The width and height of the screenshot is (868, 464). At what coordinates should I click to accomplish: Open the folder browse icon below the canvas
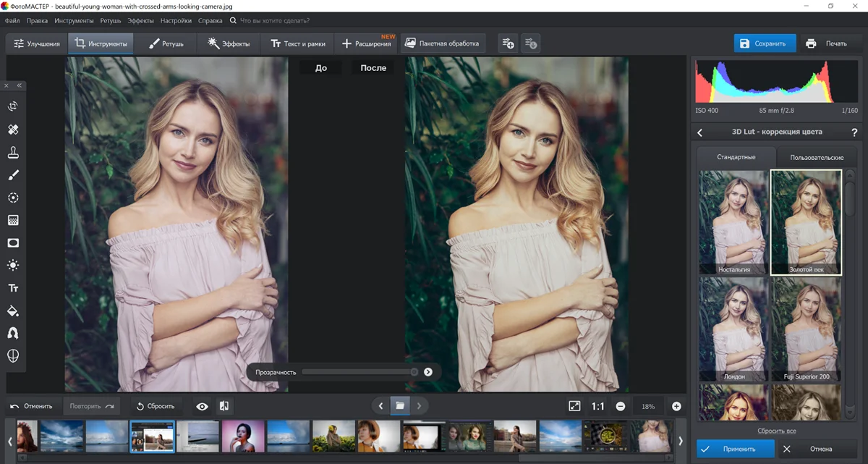click(x=400, y=406)
